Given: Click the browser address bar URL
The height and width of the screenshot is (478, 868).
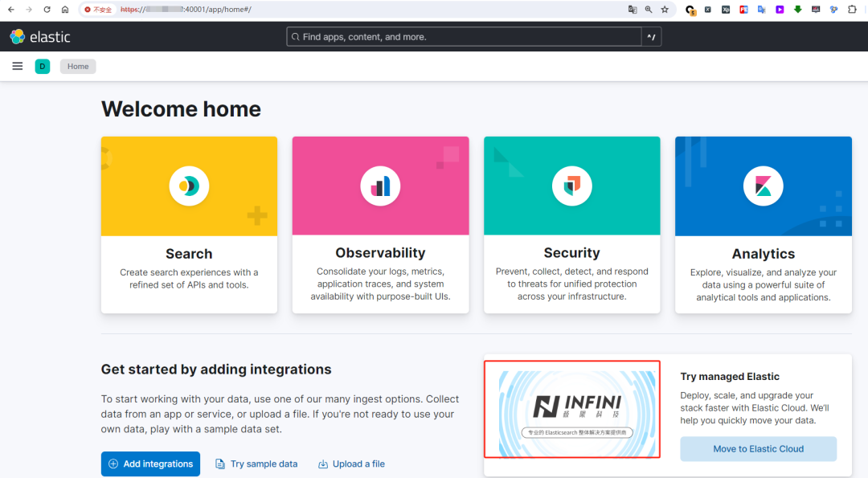Looking at the screenshot, I should [186, 10].
